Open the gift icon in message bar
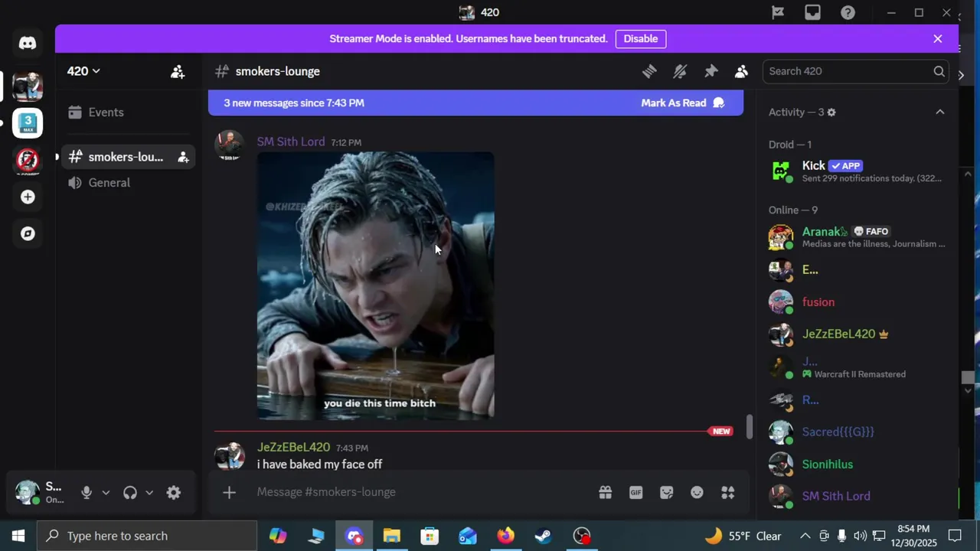 pos(605,492)
